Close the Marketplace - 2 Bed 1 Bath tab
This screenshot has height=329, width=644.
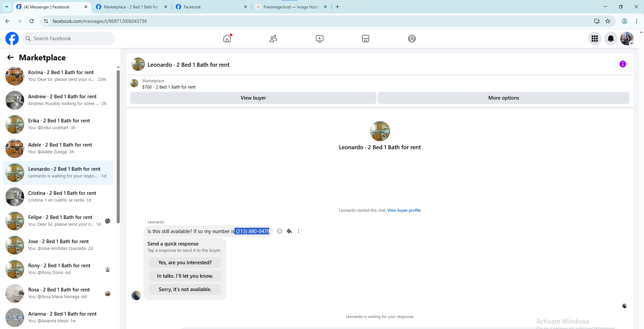[x=166, y=7]
